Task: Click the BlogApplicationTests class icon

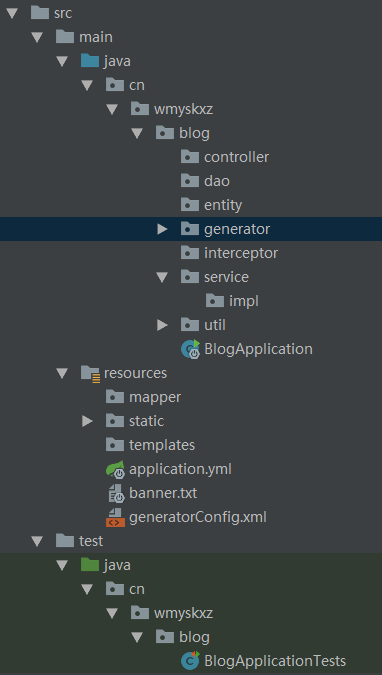Action: coord(191,660)
